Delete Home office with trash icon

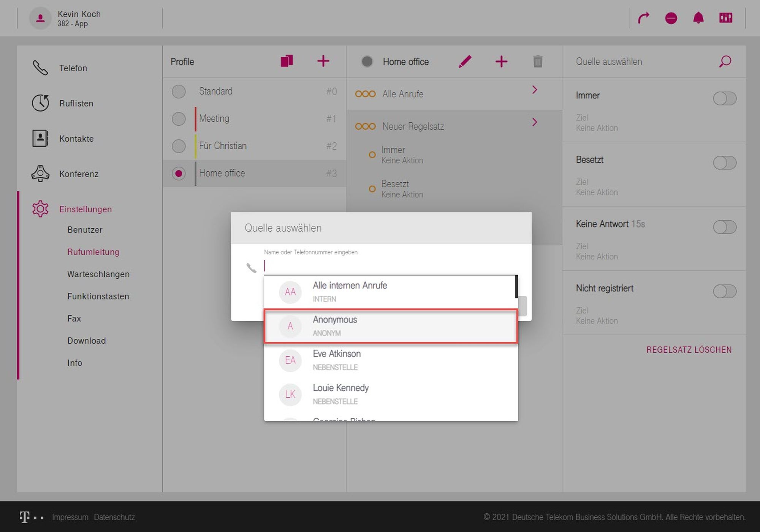537,62
